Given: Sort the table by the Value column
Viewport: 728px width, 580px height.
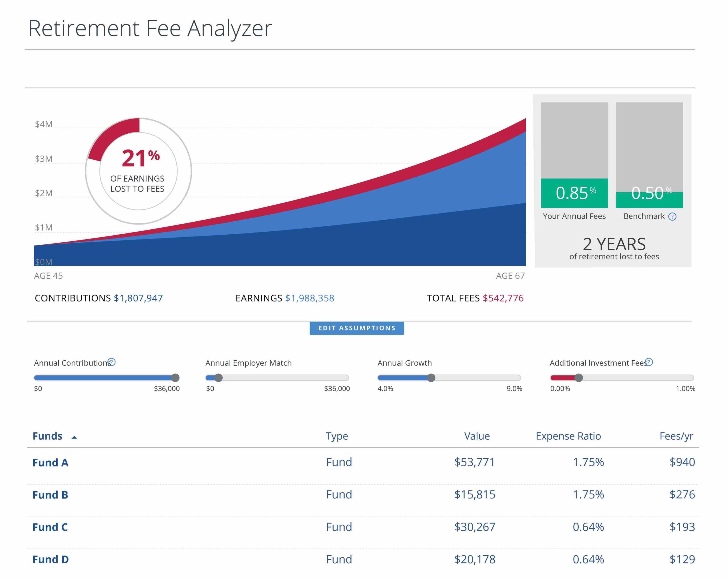Looking at the screenshot, I should coord(477,436).
